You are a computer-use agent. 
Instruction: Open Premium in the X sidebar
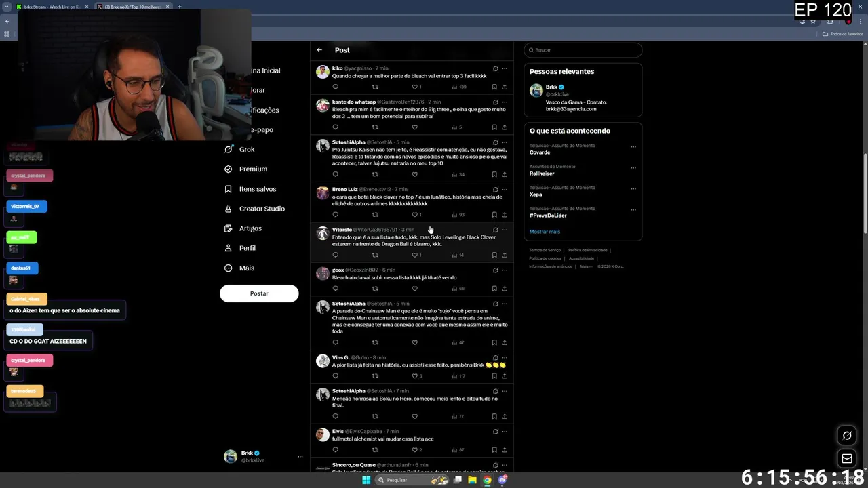tap(245, 169)
